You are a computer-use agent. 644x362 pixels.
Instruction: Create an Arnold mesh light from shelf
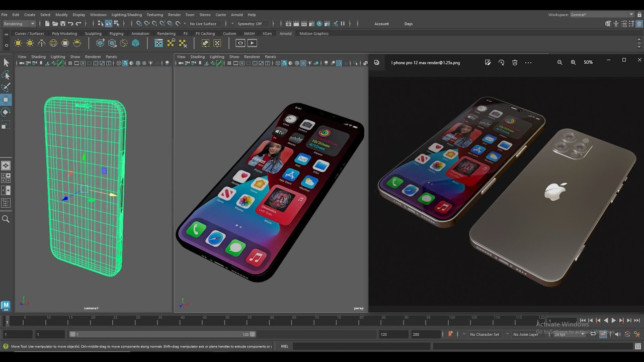(x=30, y=43)
